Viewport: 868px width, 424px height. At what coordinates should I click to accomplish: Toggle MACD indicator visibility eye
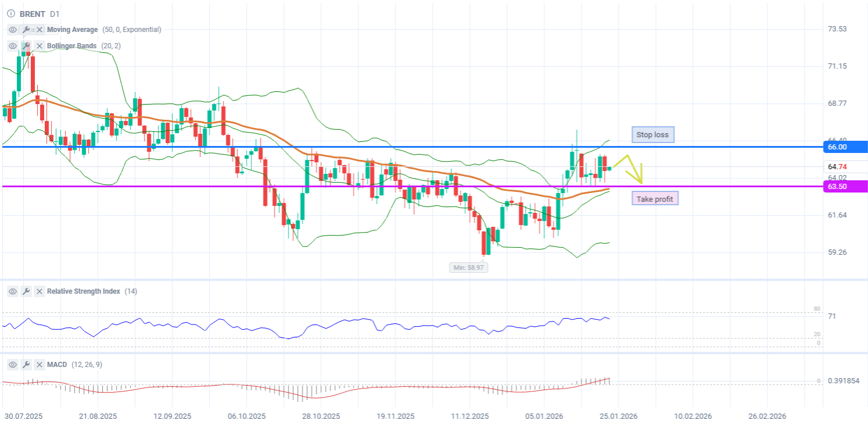(x=13, y=365)
